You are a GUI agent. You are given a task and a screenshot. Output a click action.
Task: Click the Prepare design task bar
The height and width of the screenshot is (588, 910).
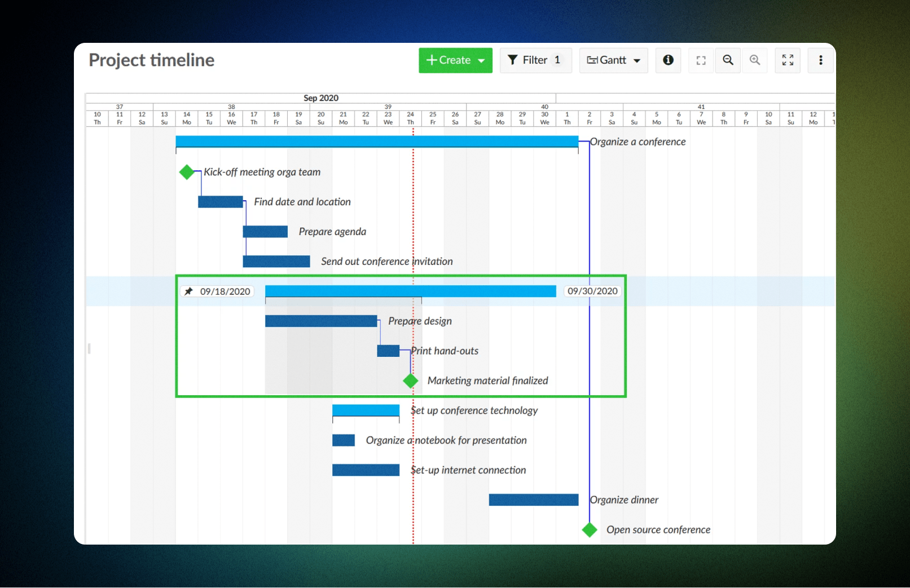tap(321, 321)
